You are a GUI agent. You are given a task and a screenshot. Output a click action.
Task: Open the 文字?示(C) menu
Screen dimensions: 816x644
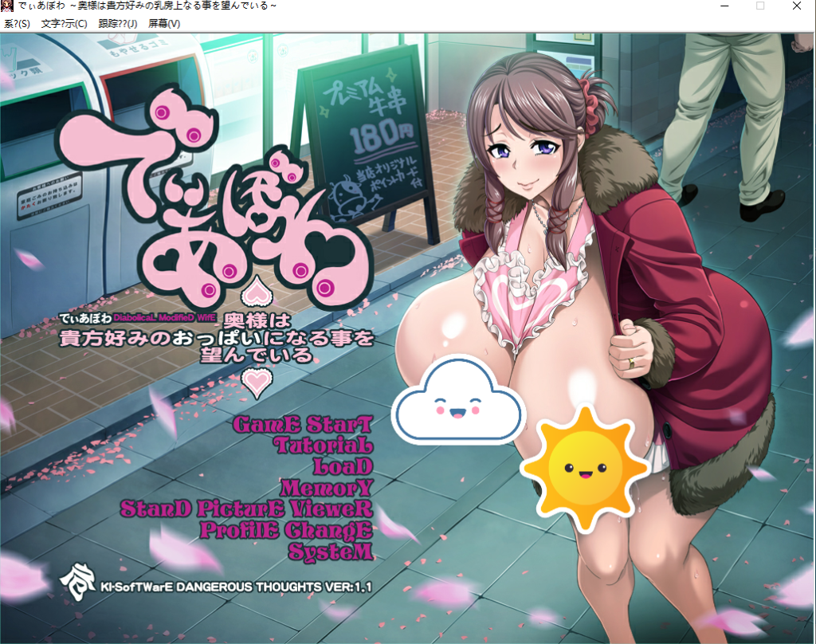pyautogui.click(x=64, y=24)
